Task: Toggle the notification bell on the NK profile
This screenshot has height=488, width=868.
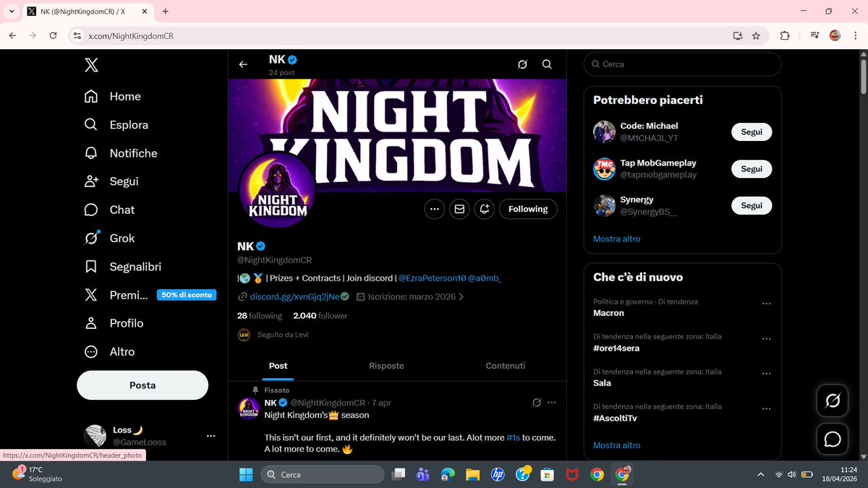Action: point(484,209)
